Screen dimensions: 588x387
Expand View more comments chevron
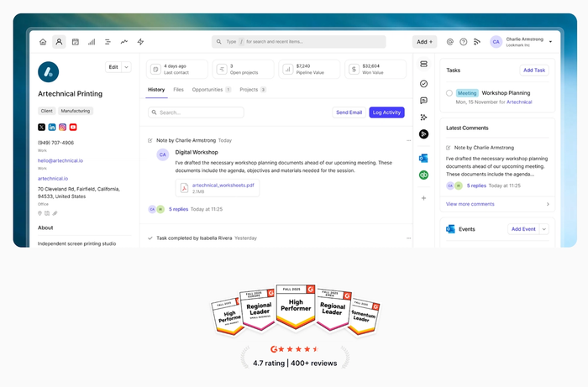pyautogui.click(x=548, y=204)
